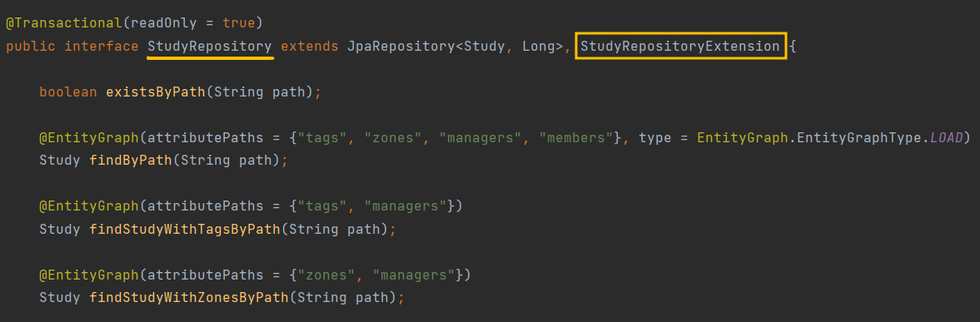The image size is (980, 322).
Task: Click EntityGraph.EntityGraphType qualifier
Action: [x=809, y=137]
